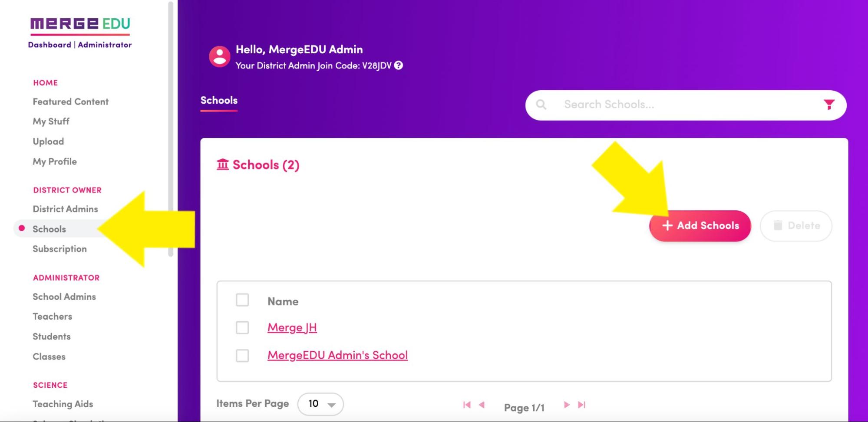Image resolution: width=868 pixels, height=422 pixels.
Task: Check the MergeEDU Admin's School checkbox
Action: click(242, 356)
